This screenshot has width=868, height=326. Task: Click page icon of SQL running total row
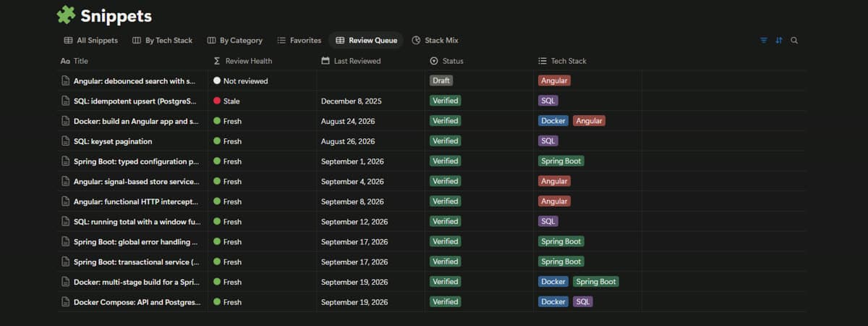pyautogui.click(x=66, y=222)
